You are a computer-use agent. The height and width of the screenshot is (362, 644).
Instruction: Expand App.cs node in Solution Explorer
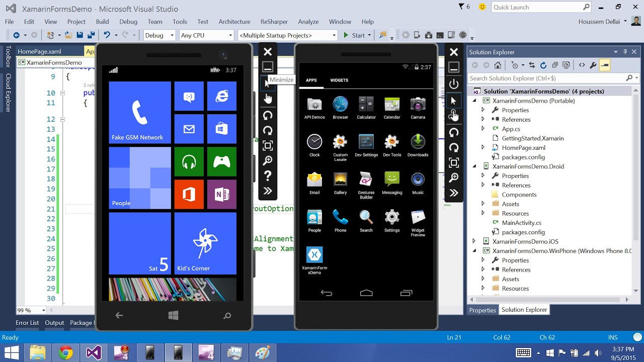[483, 129]
